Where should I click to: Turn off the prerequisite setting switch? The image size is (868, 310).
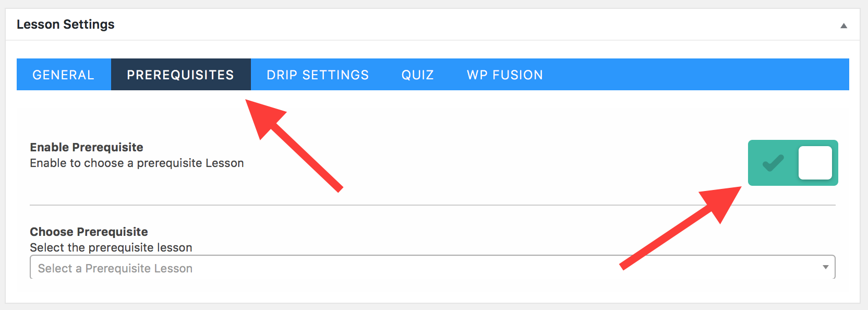[793, 163]
